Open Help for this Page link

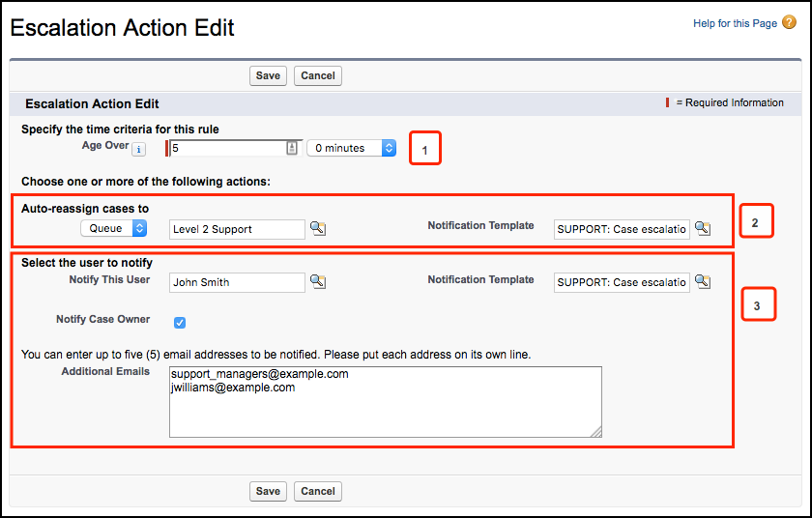click(735, 23)
